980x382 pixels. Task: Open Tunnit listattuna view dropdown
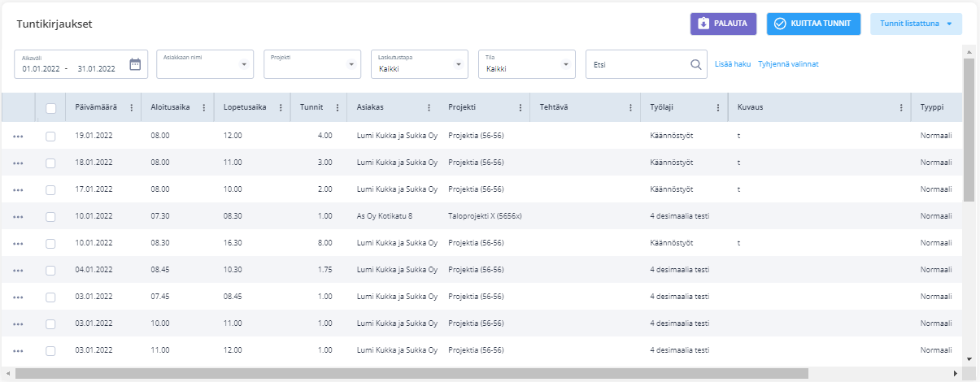point(917,24)
